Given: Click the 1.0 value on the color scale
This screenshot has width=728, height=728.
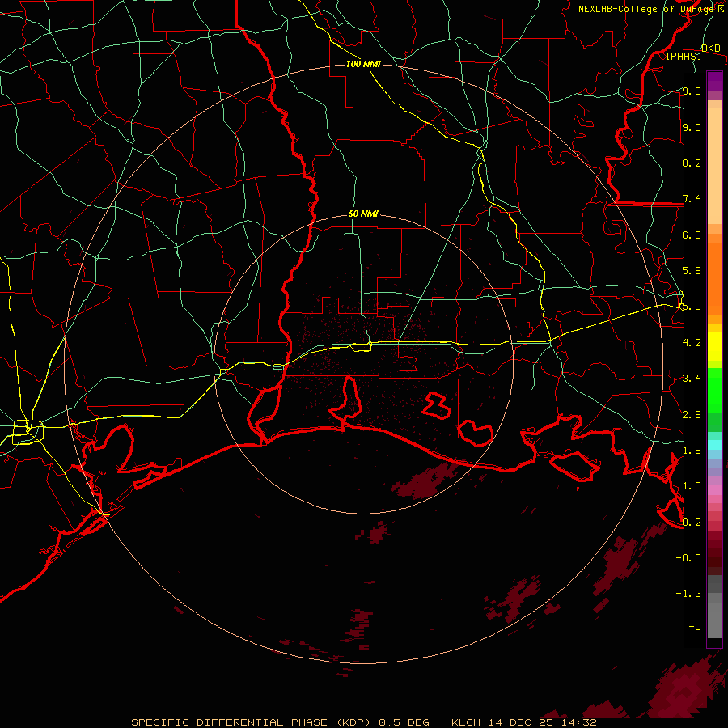Looking at the screenshot, I should click(x=692, y=485).
